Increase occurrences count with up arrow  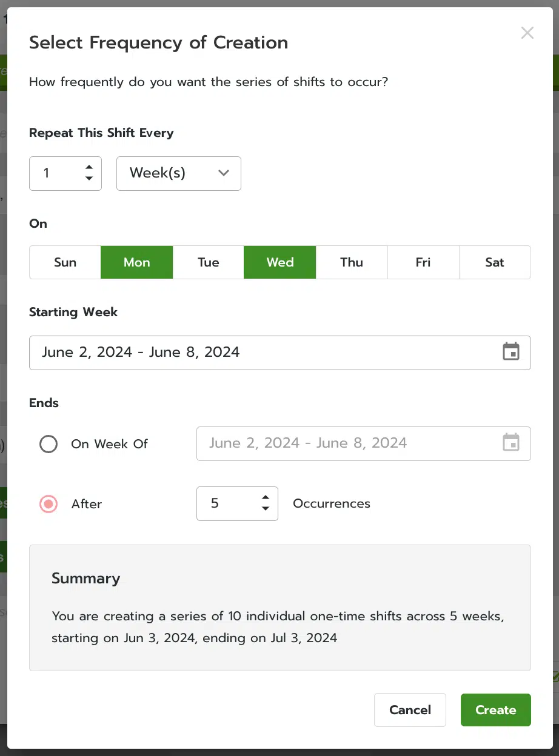(266, 498)
